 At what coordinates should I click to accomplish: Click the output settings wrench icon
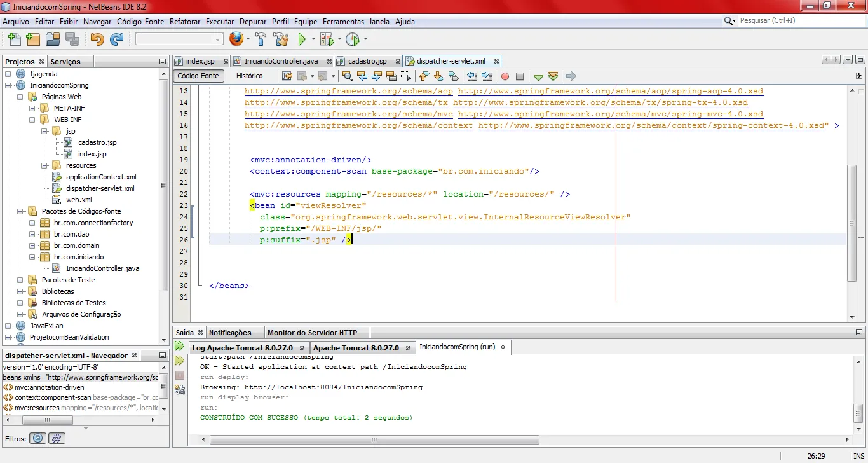click(x=180, y=389)
